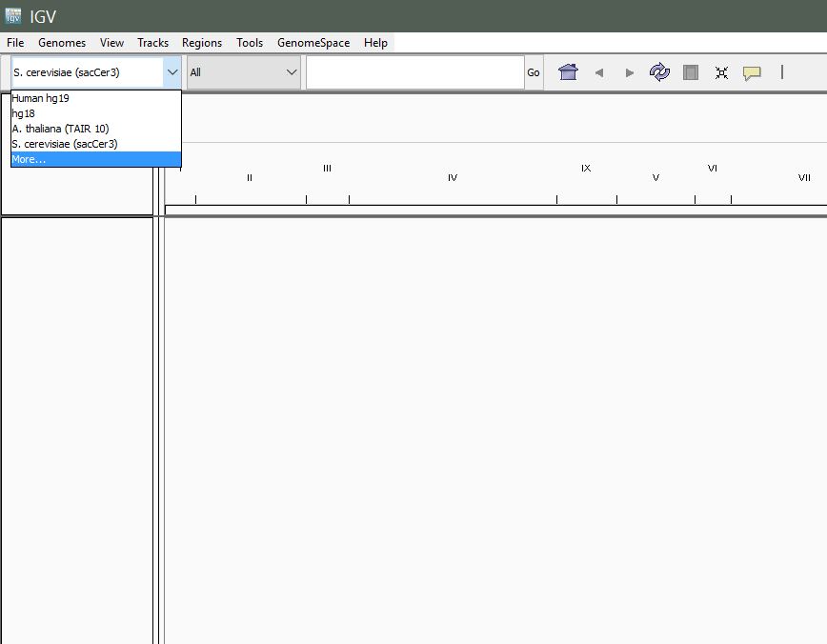The image size is (827, 644).
Task: Open the Tracks menu
Action: pyautogui.click(x=152, y=43)
